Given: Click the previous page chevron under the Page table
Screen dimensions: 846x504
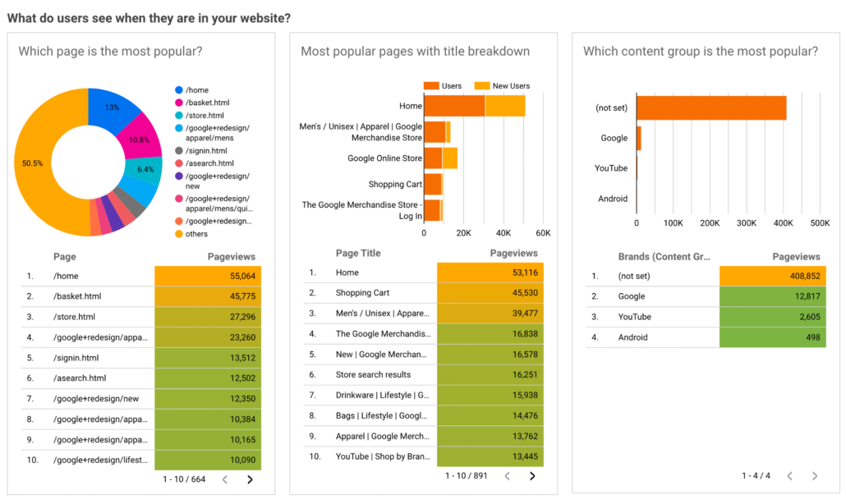Looking at the screenshot, I should [x=225, y=479].
